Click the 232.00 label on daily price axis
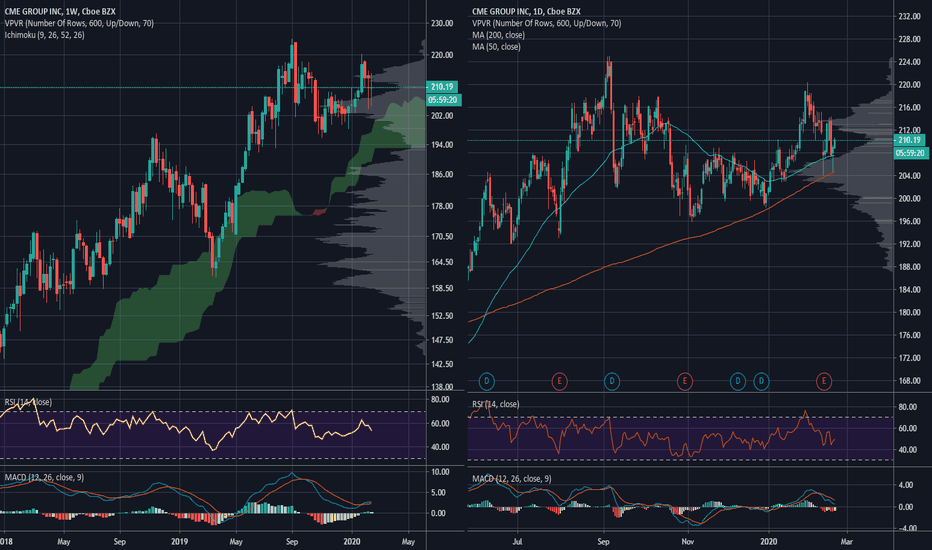Viewport: 932px width, 550px height. [909, 17]
